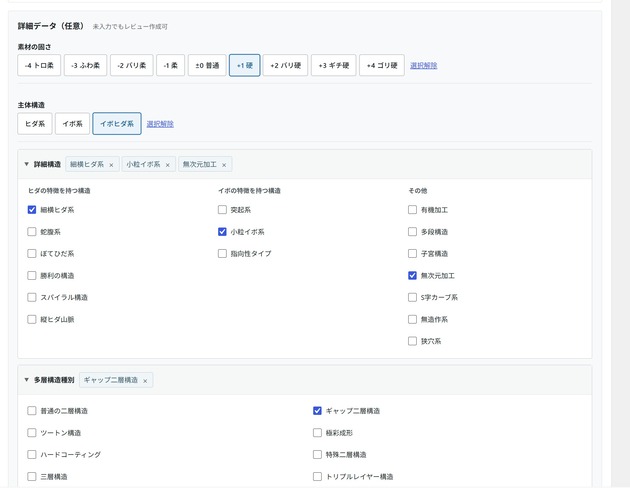Check the スパイラル構造 checkbox
The height and width of the screenshot is (495, 630).
point(32,297)
